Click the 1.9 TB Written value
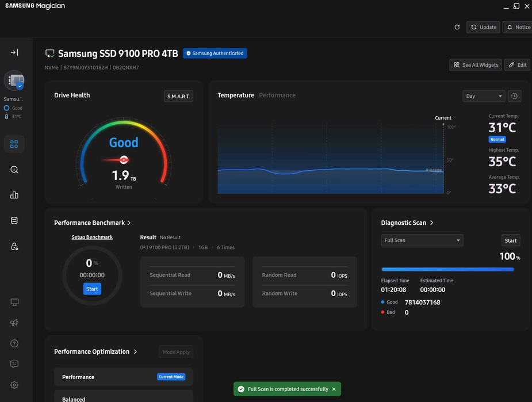 pyautogui.click(x=124, y=175)
